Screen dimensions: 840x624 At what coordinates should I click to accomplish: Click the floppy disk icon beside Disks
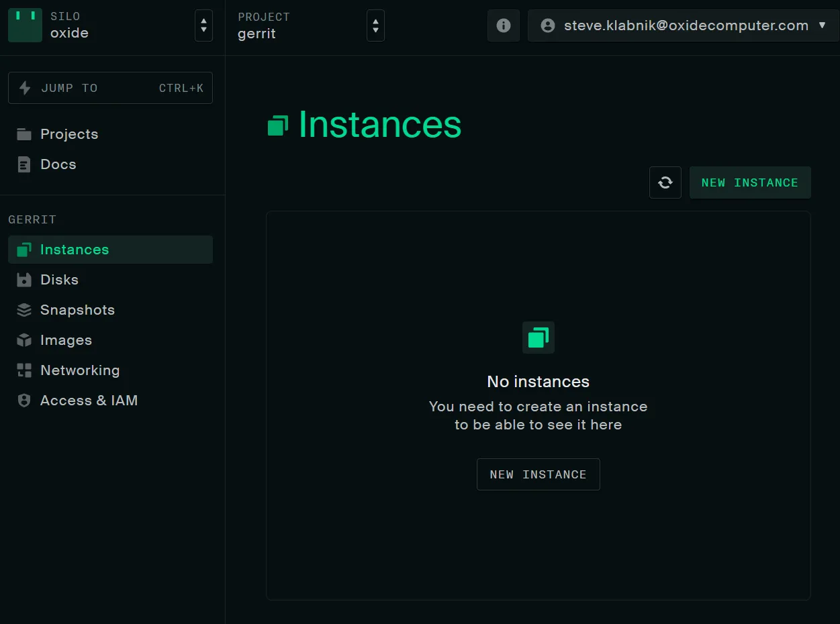(24, 280)
